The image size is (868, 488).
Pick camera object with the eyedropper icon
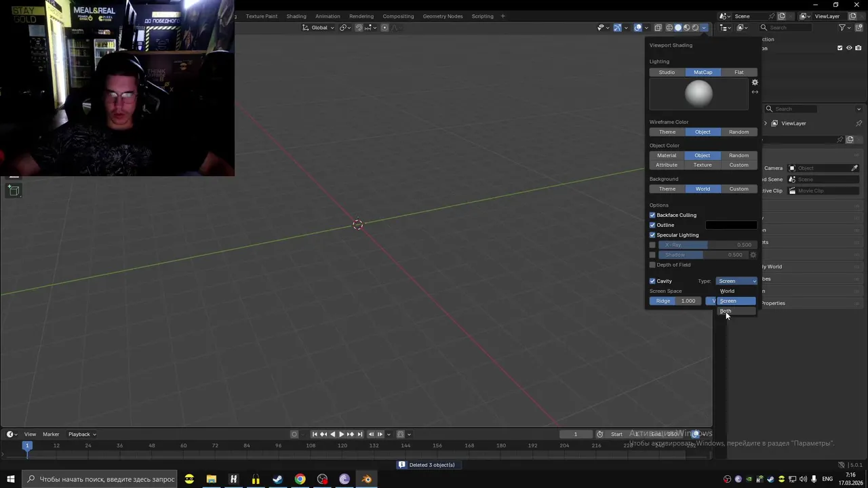coord(854,168)
